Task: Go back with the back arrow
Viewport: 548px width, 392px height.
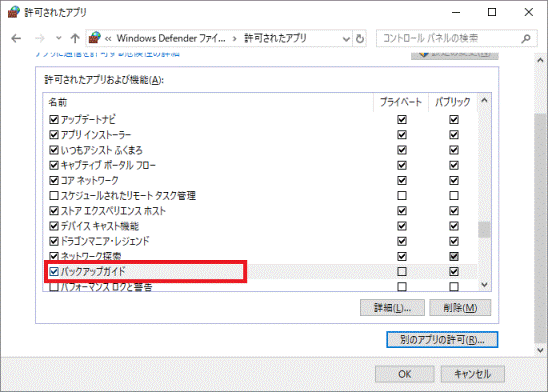Action: pyautogui.click(x=16, y=38)
